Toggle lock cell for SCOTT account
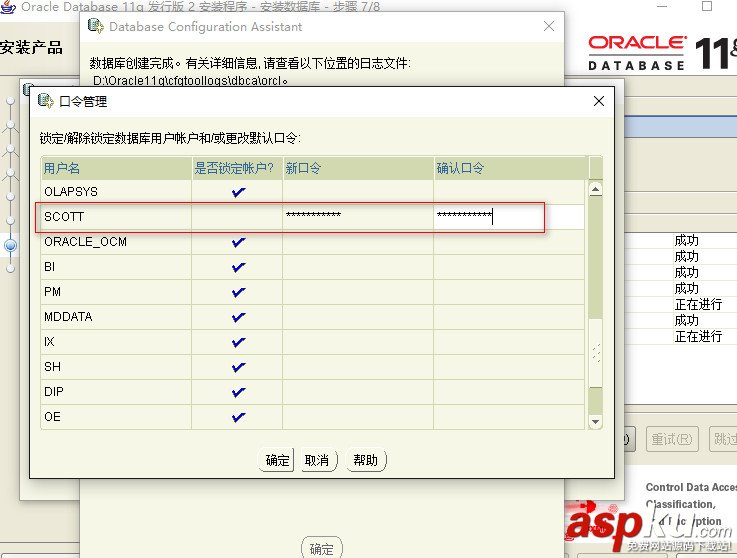Image resolution: width=737 pixels, height=558 pixels. click(237, 217)
